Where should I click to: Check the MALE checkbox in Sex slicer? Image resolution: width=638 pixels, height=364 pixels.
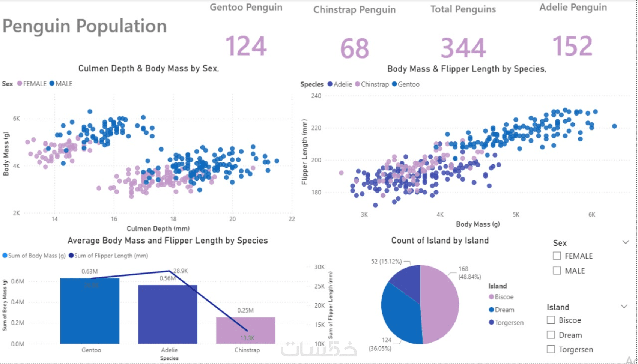click(557, 271)
